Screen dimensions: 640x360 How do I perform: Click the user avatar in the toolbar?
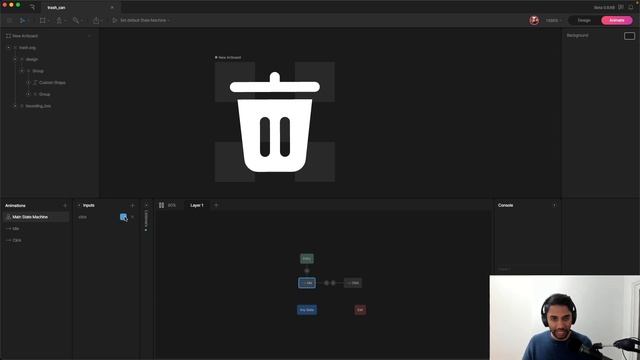534,20
